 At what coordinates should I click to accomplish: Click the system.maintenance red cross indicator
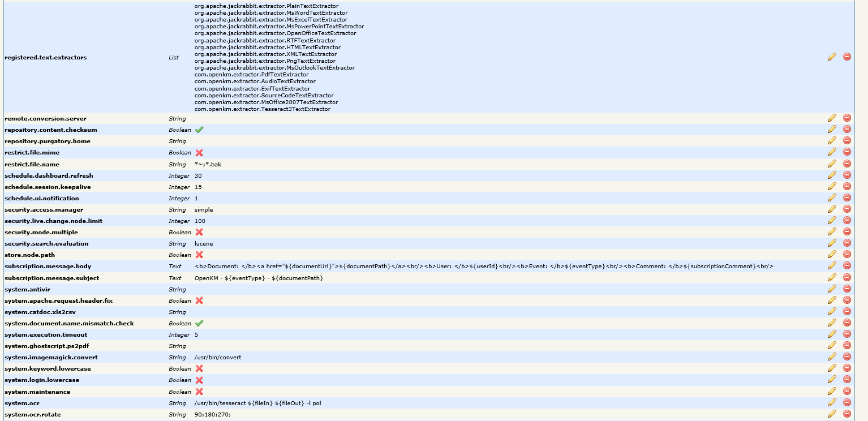[199, 392]
